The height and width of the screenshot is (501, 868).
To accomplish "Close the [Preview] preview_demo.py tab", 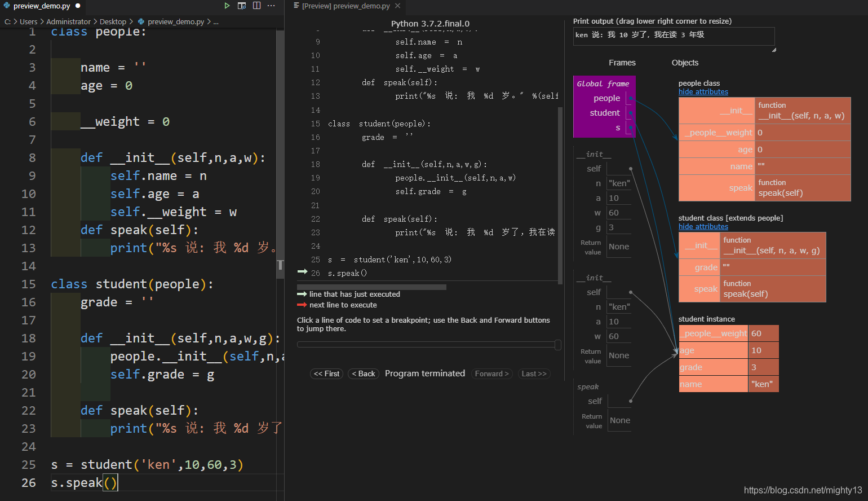I will [x=398, y=6].
